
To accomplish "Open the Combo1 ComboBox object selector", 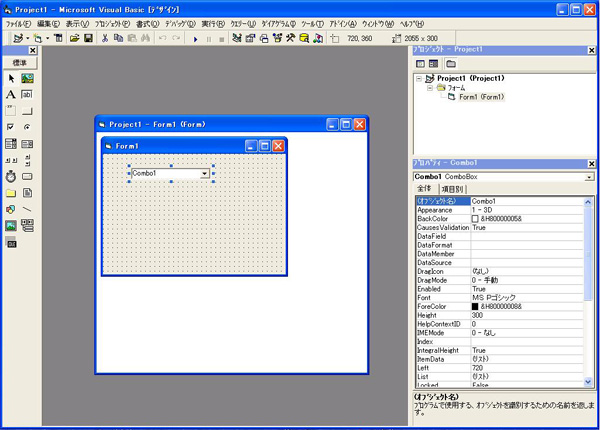I will coord(589,177).
